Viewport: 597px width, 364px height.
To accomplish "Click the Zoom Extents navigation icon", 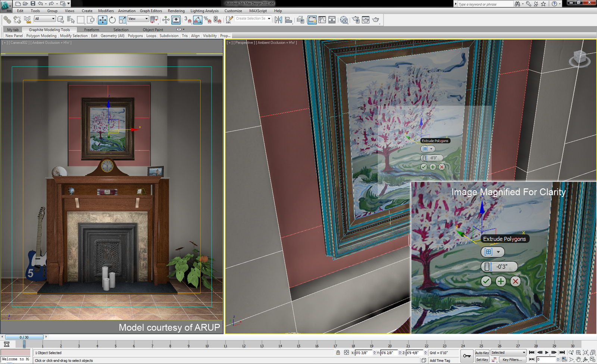I will [x=585, y=352].
